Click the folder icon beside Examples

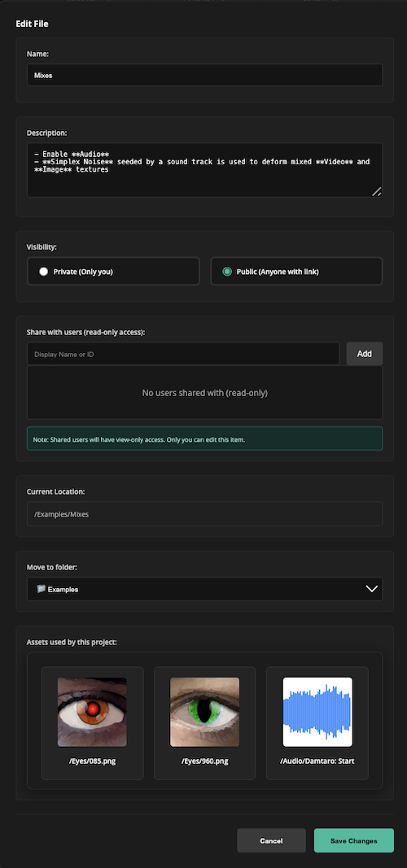[x=41, y=589]
